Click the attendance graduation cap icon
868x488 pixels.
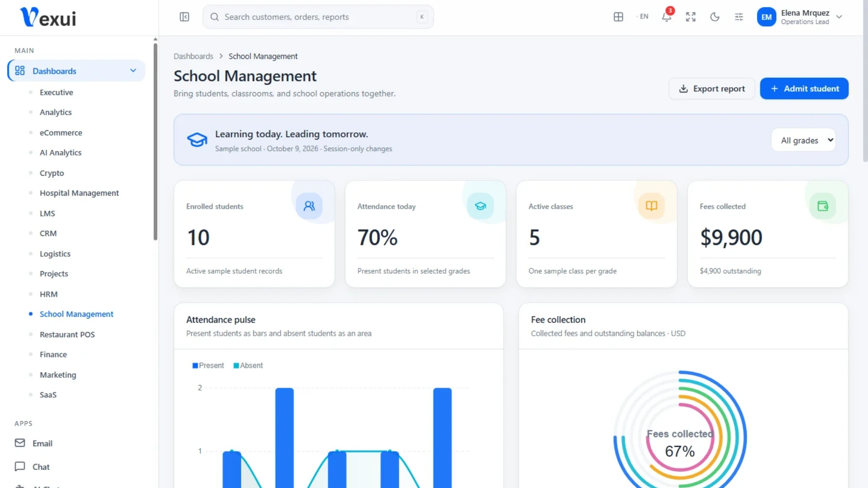[480, 206]
